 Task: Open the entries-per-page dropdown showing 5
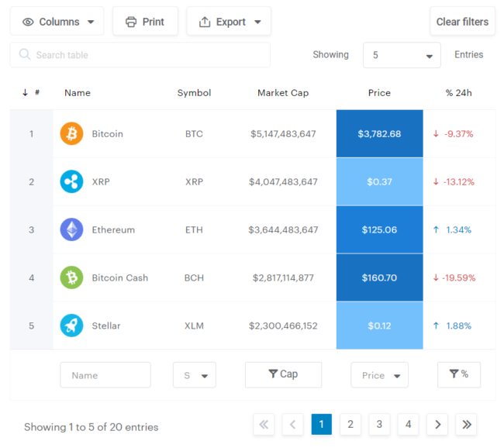pos(402,56)
